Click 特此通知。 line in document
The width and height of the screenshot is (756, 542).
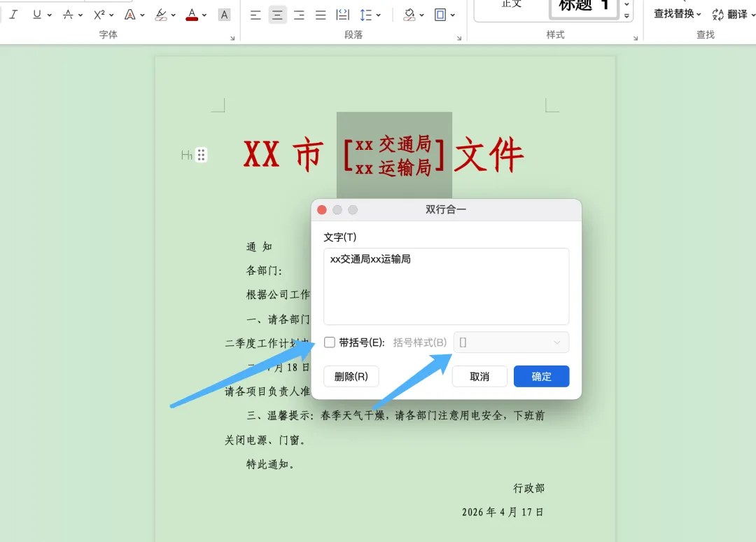click(270, 464)
